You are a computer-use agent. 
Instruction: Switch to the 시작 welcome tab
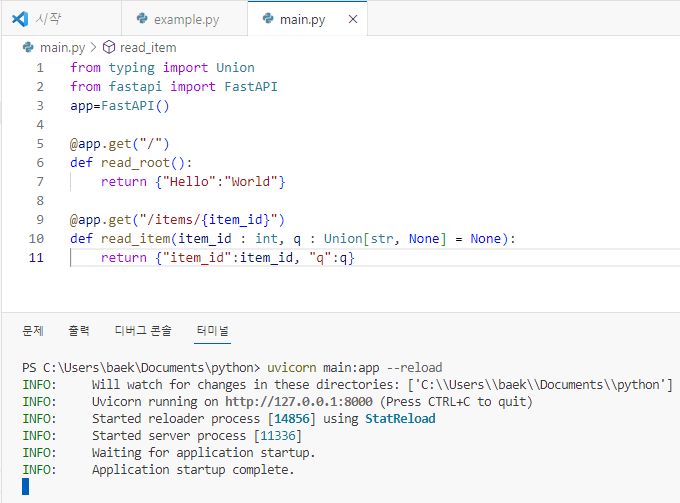61,19
